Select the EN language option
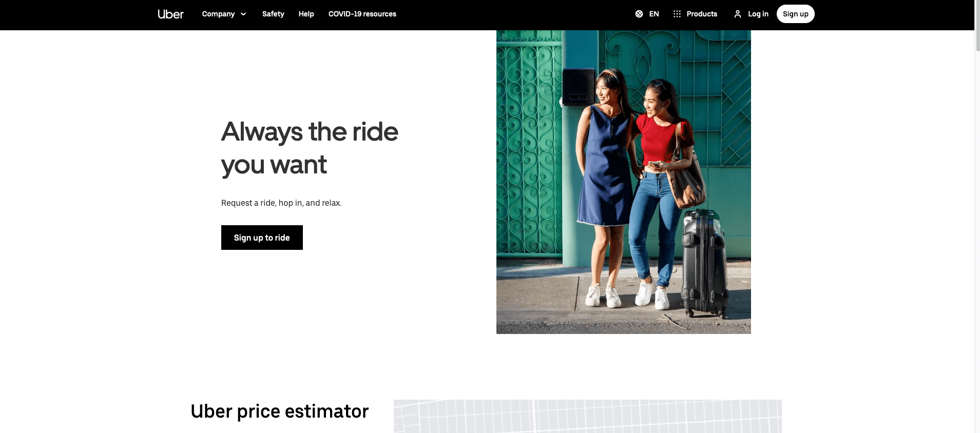 tap(654, 14)
